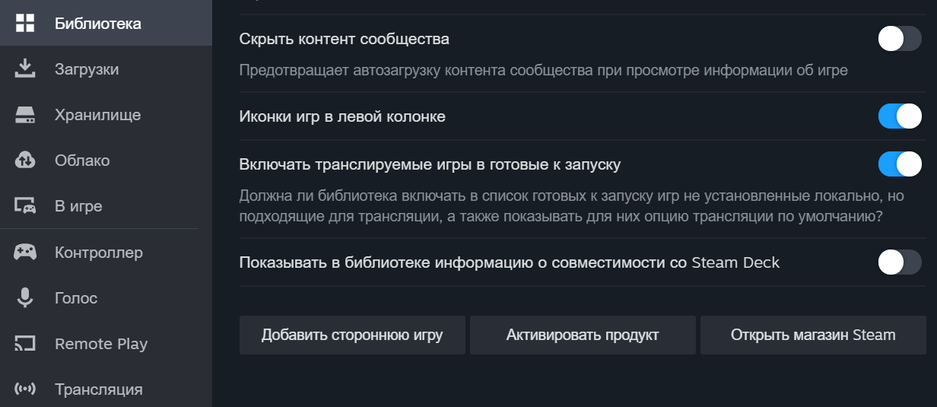Click the Библиотека grid icon
Screen dimensions: 937x407
(25, 23)
